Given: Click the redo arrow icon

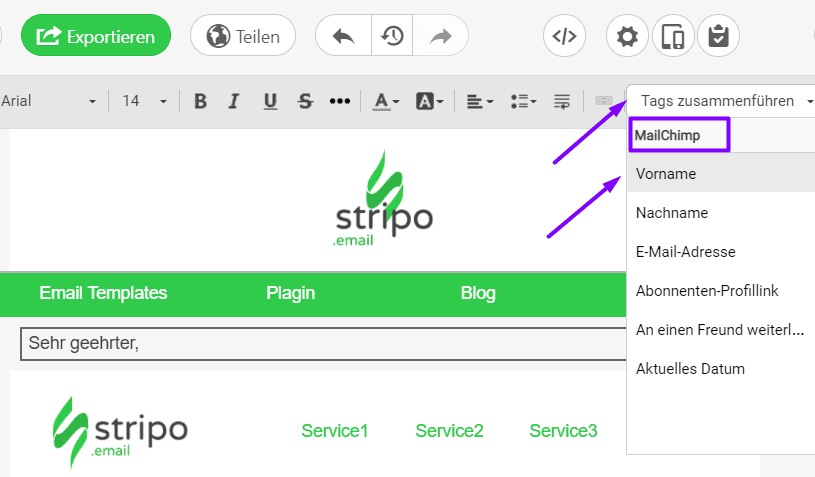Looking at the screenshot, I should 441,37.
